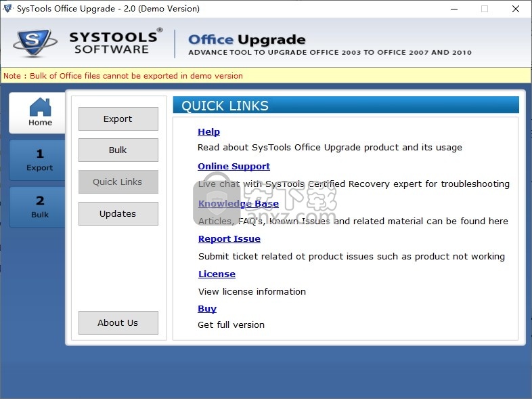
Task: Click the SysTools shield logo
Action: [34, 43]
